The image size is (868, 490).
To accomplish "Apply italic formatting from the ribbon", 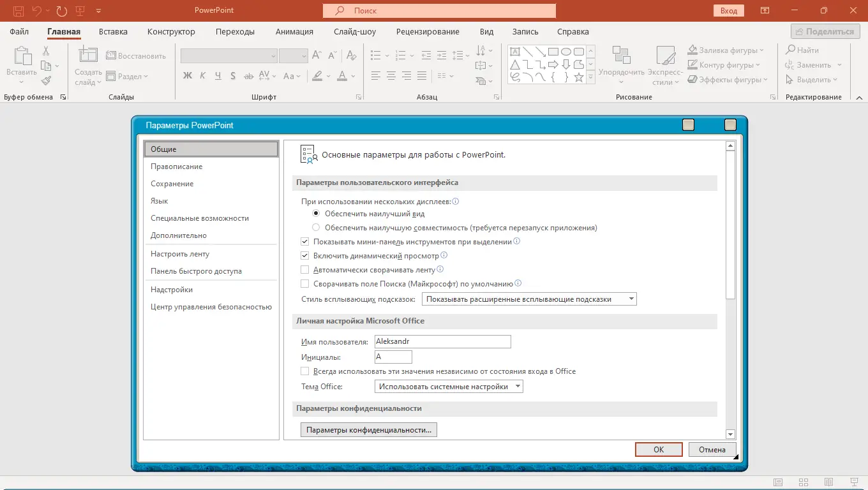I will pyautogui.click(x=202, y=76).
